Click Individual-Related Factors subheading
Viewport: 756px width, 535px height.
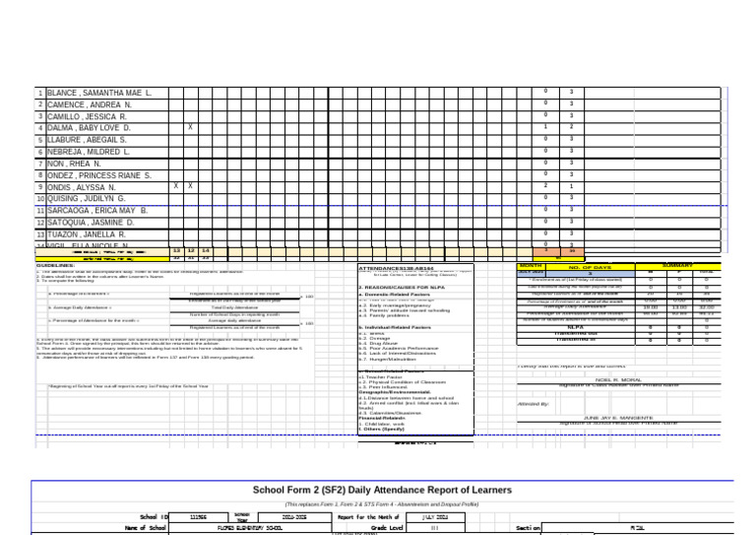[x=395, y=327]
